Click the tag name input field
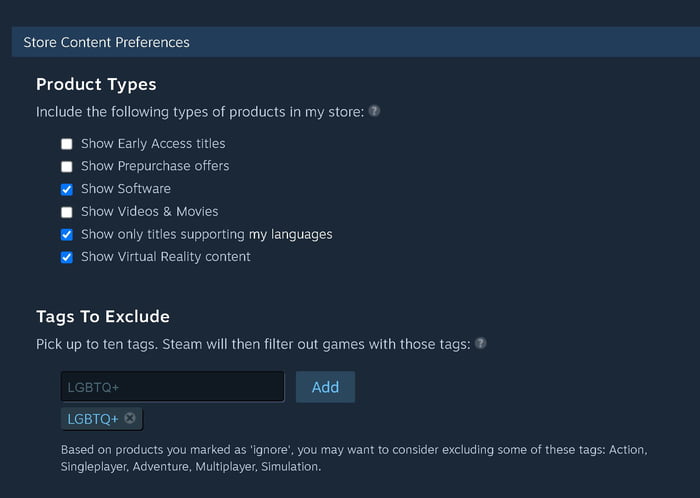This screenshot has height=498, width=700. point(172,387)
